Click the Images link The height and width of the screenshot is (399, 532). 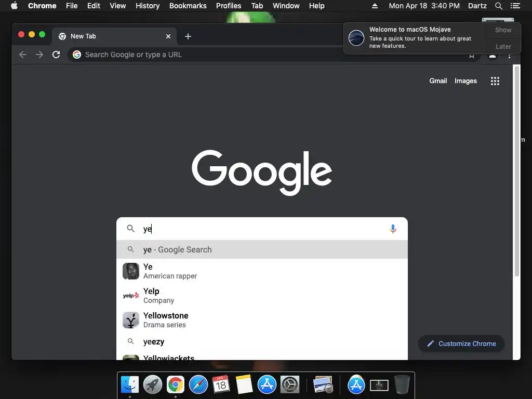click(x=465, y=81)
